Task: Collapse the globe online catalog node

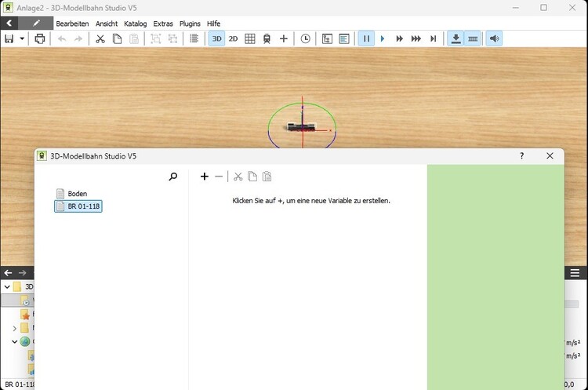Action: coord(15,341)
